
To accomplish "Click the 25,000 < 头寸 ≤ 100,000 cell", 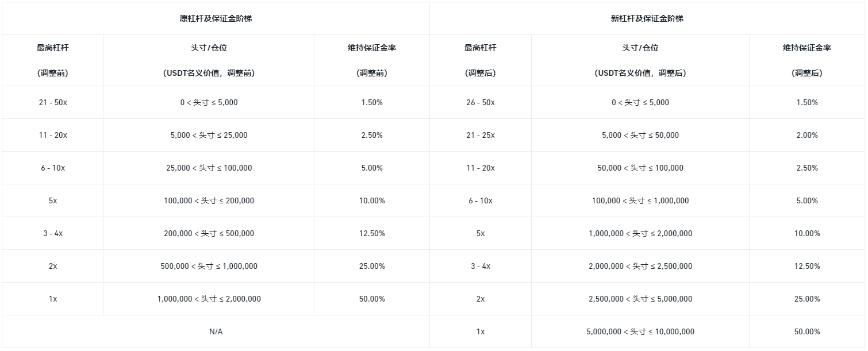I will coord(209,168).
